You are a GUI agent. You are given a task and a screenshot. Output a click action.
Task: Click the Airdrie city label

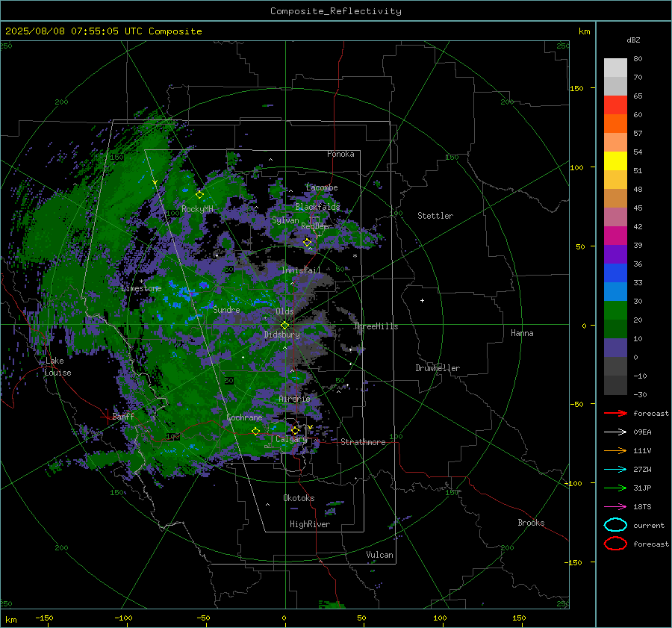pyautogui.click(x=294, y=399)
